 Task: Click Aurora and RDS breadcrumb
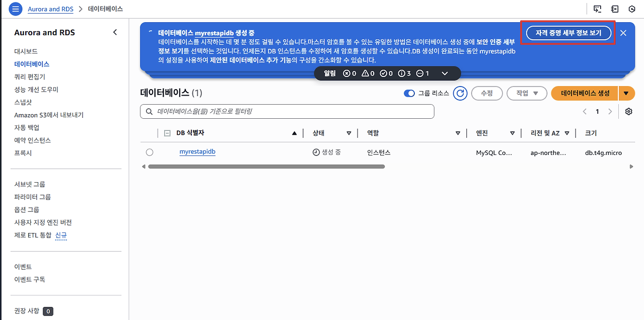click(51, 9)
